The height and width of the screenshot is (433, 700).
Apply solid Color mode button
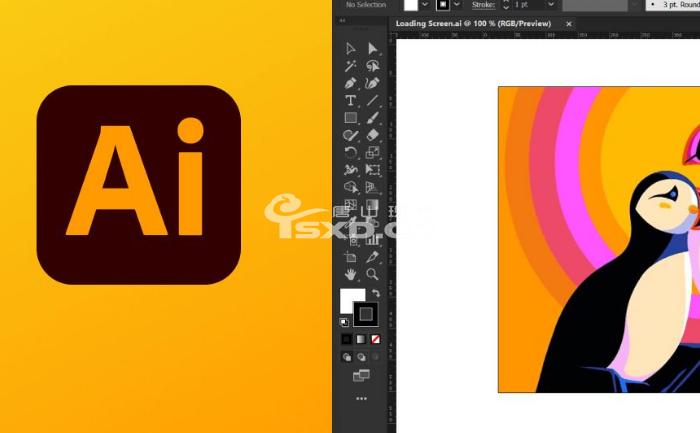tap(346, 339)
